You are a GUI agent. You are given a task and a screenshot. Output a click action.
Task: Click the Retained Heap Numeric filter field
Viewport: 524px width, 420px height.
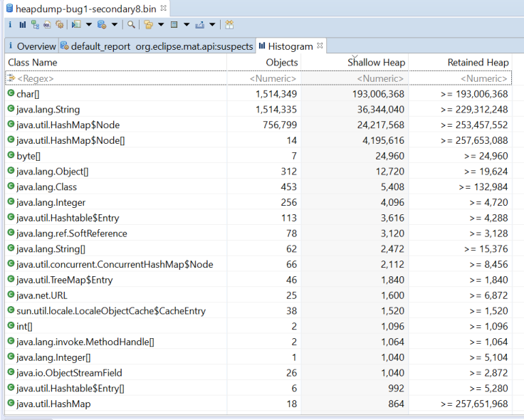(461, 78)
